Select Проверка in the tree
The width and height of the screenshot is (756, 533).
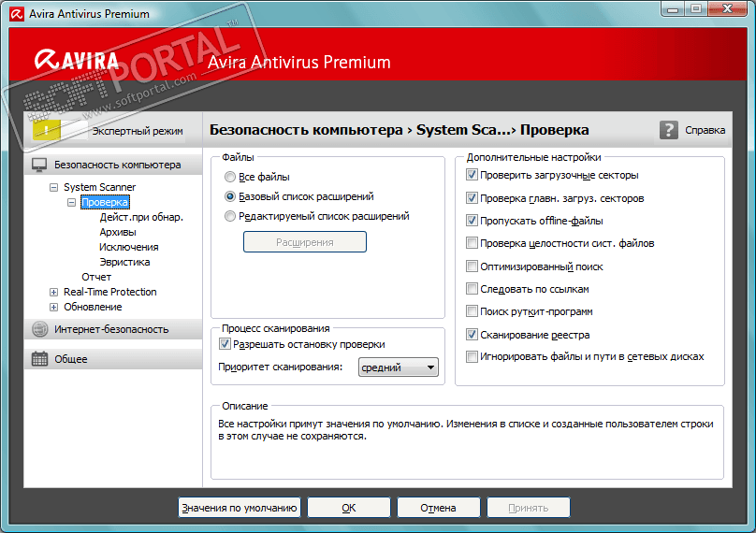[105, 202]
